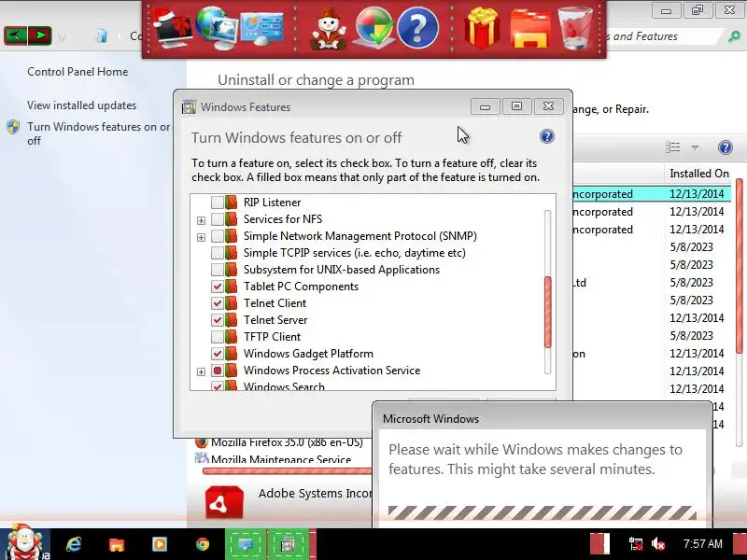Open the blue question mark help dock icon

click(x=417, y=28)
